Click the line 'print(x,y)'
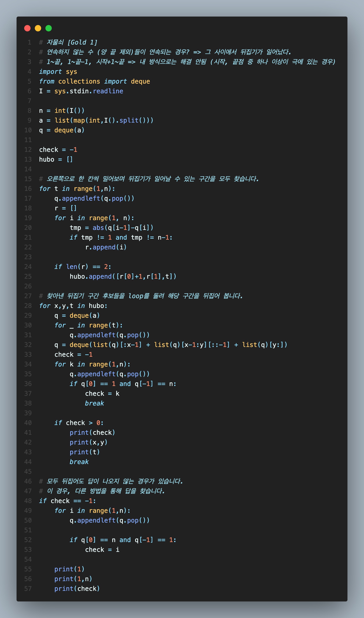Viewport: 364px width, 618px height. (x=88, y=442)
